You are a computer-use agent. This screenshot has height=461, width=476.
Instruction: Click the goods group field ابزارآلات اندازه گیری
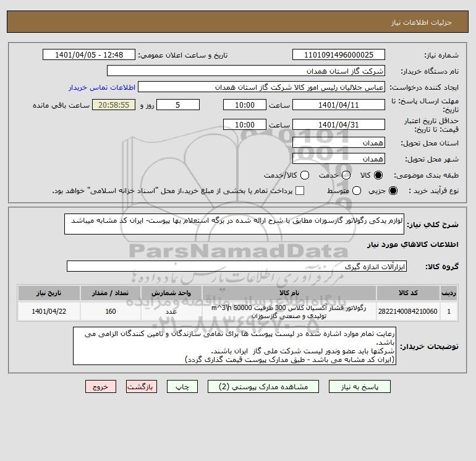tap(237, 266)
